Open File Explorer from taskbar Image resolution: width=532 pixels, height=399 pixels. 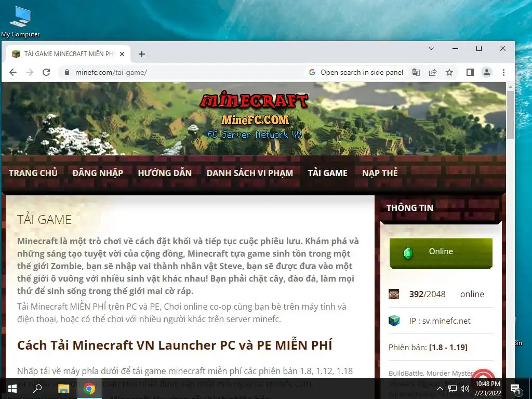63,389
